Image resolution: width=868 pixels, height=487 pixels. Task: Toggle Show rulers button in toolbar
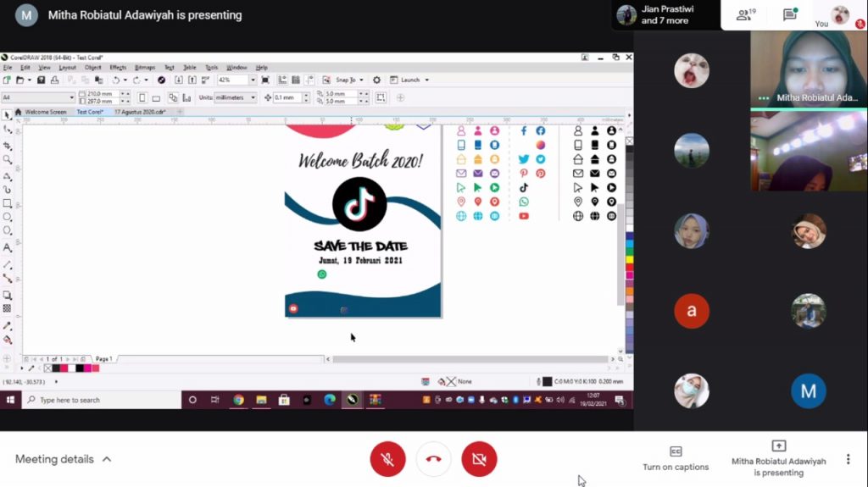pyautogui.click(x=282, y=80)
